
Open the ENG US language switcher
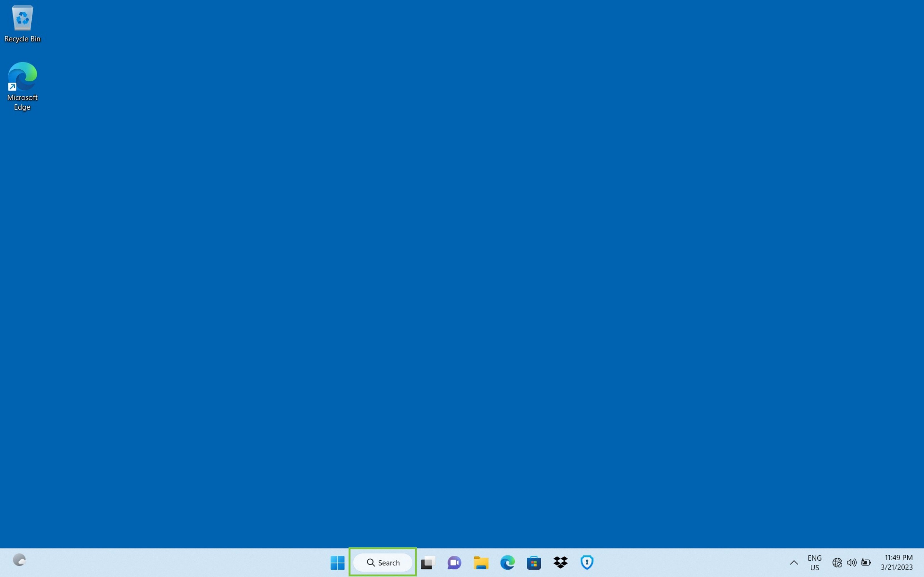[x=814, y=563]
